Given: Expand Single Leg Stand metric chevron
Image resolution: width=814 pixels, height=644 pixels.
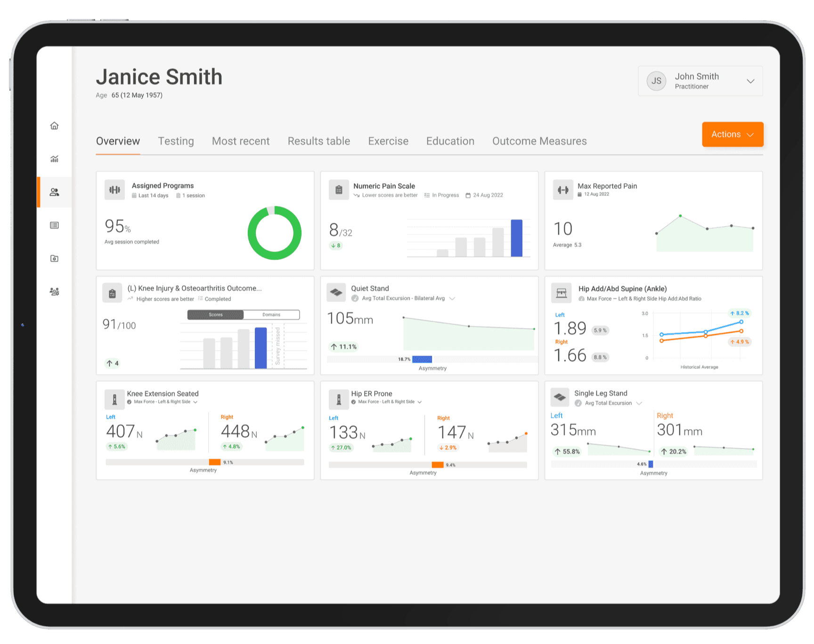Looking at the screenshot, I should (x=639, y=403).
